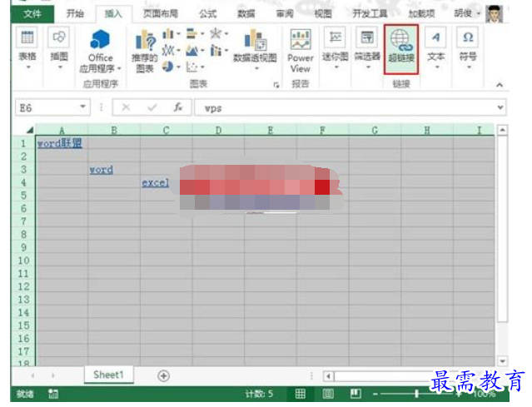Select column G header
The image size is (532, 407).
[x=375, y=130]
